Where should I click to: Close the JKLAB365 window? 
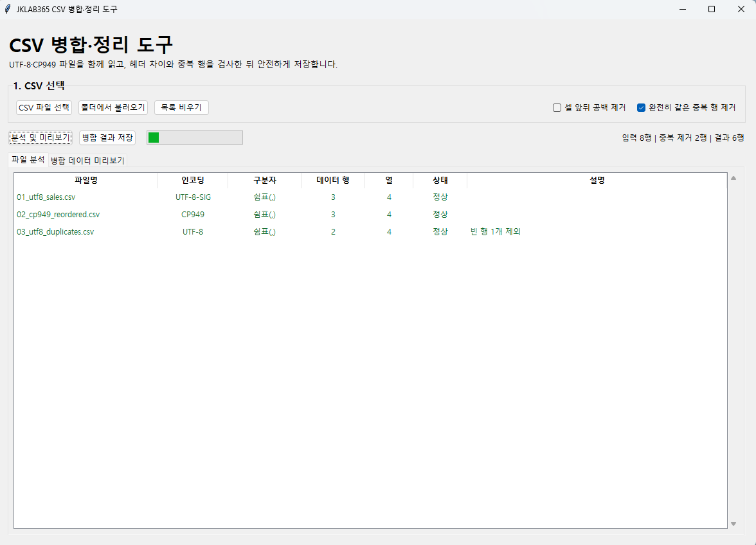pyautogui.click(x=741, y=9)
